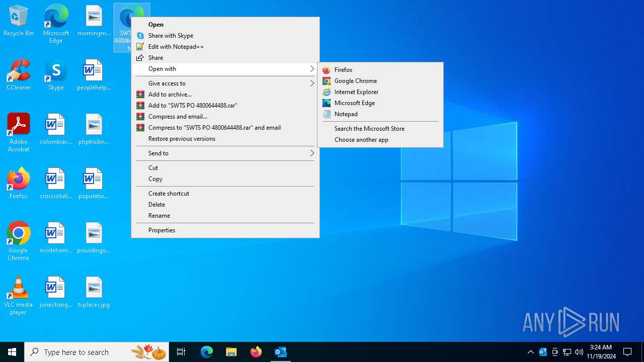The width and height of the screenshot is (644, 362).
Task: Select Microsoft Edge desktop shortcut
Action: click(56, 24)
